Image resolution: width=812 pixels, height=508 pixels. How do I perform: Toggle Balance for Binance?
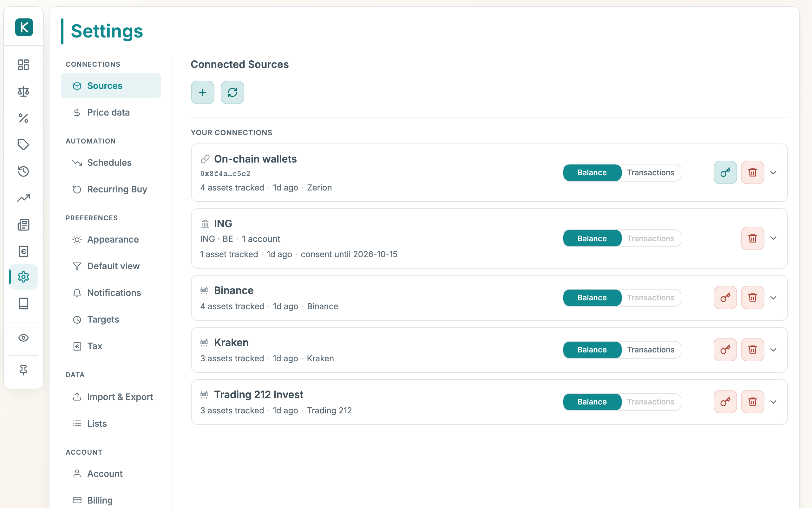click(x=592, y=298)
